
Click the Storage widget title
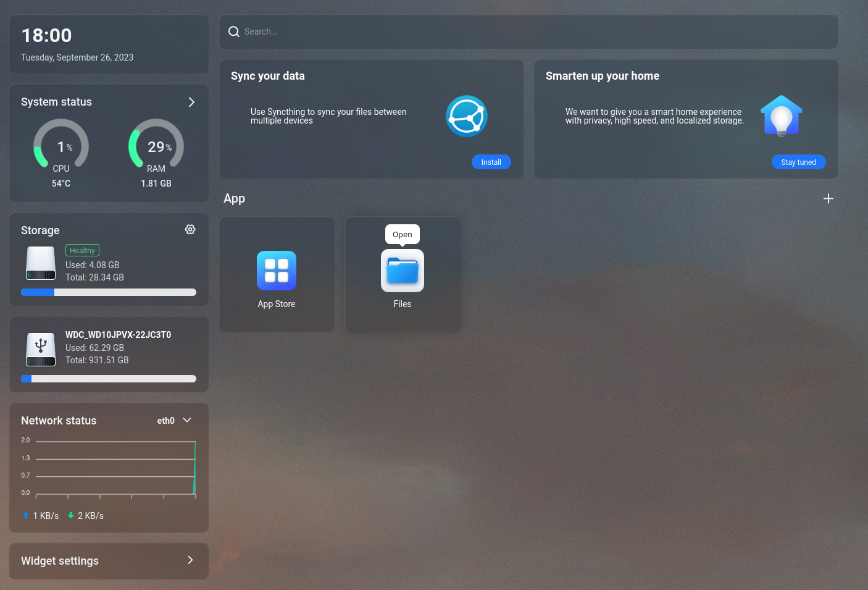(x=40, y=230)
